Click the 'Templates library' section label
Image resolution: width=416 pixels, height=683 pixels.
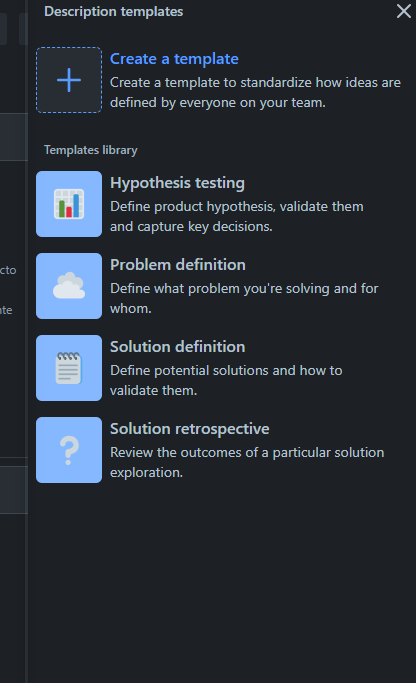point(91,150)
